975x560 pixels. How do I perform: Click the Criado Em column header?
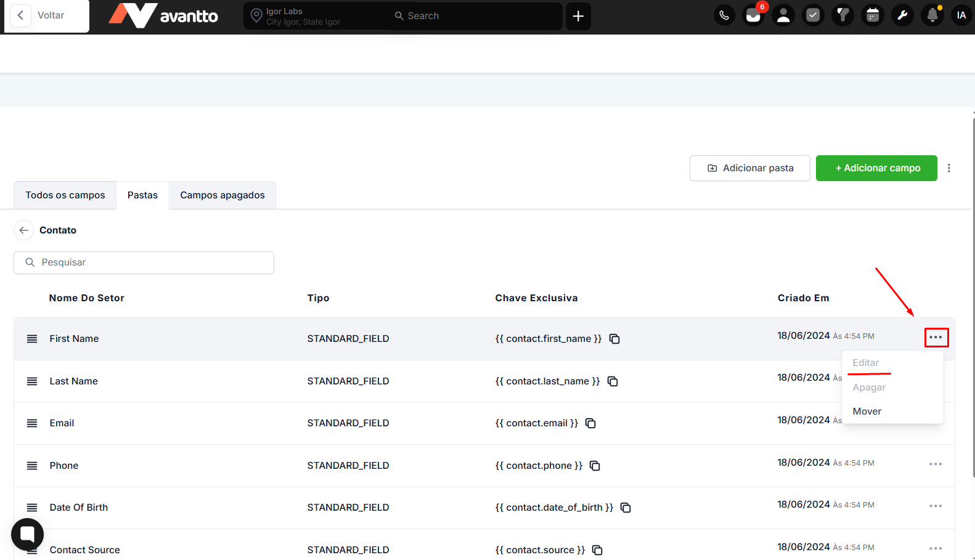(803, 298)
